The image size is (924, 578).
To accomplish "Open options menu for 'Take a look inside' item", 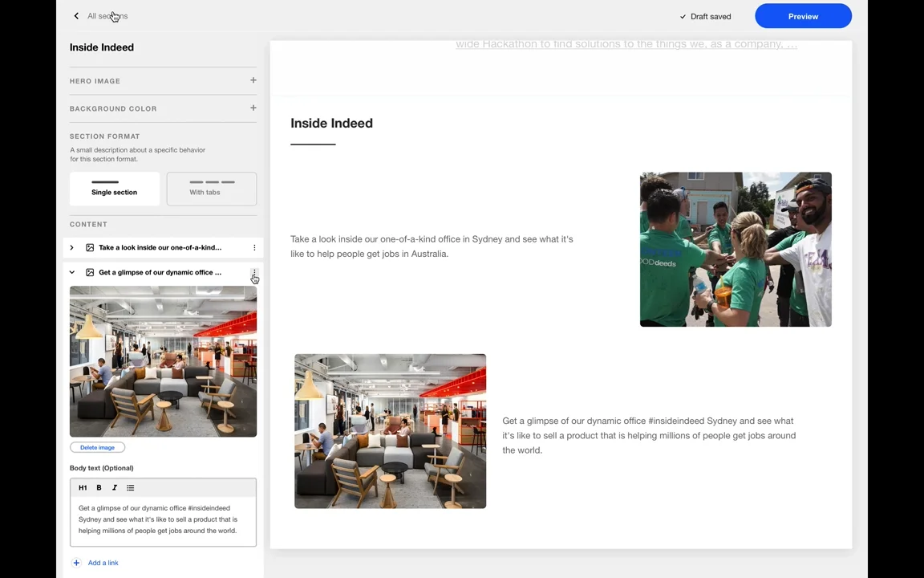I will tap(254, 248).
